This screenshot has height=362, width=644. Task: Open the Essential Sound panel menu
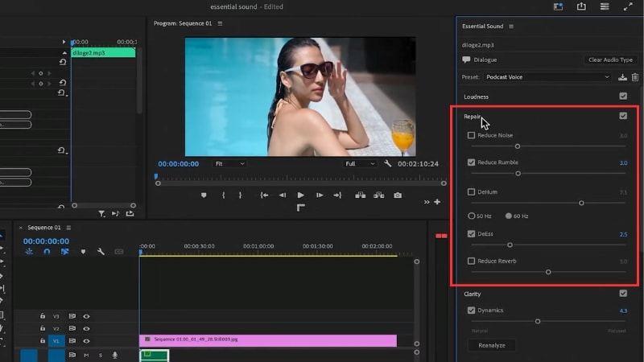pyautogui.click(x=511, y=27)
